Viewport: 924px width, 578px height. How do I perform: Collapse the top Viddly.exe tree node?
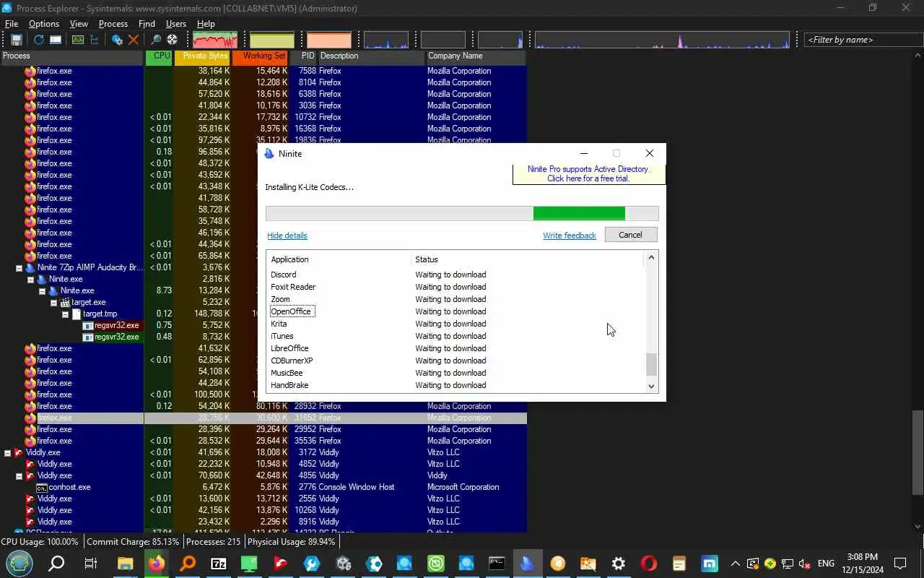[8, 452]
